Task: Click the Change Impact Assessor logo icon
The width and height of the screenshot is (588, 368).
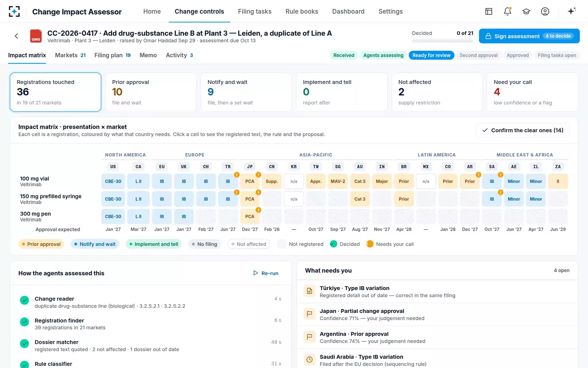Action: (x=14, y=11)
